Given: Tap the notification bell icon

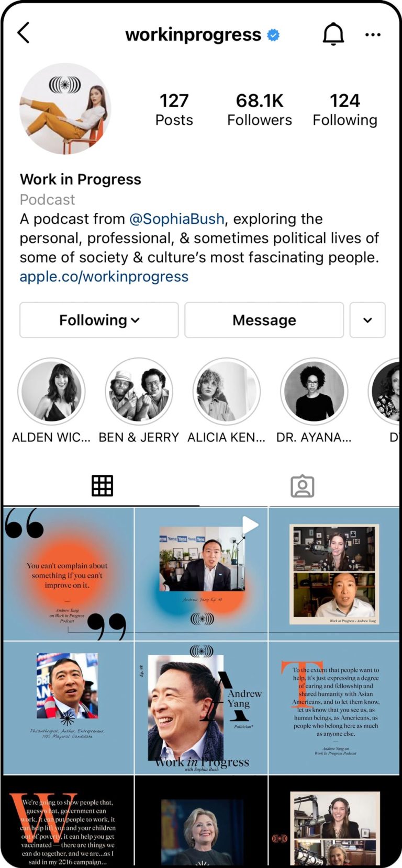Looking at the screenshot, I should [x=333, y=35].
